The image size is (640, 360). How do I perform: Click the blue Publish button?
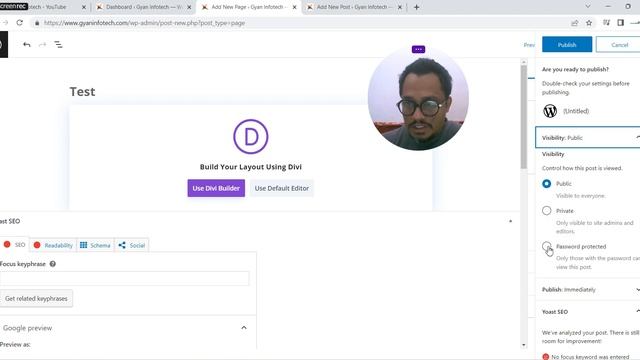coord(567,44)
